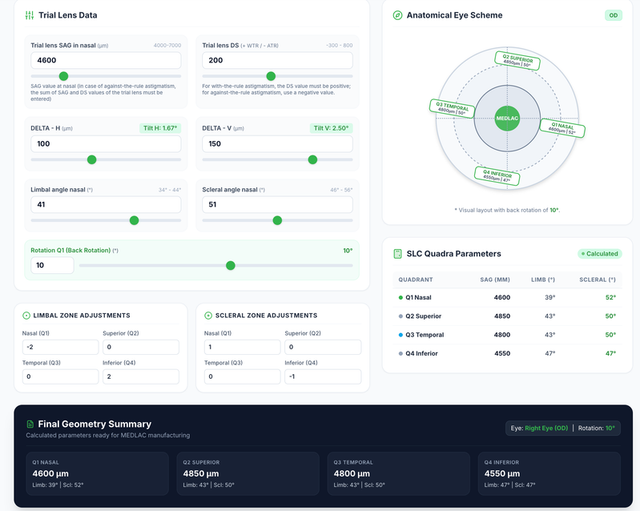Click the Right Eye (OD) label in summary
The image size is (640, 511).
tap(547, 428)
